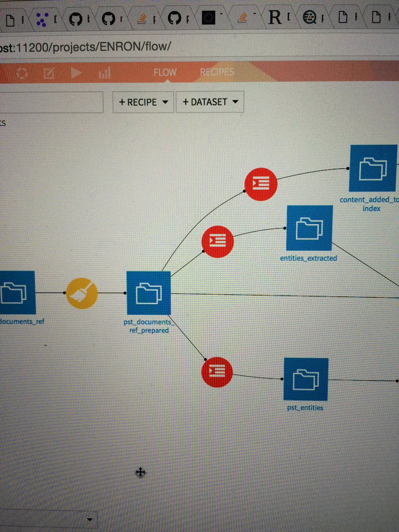Click the red recipe leading to content_added_to_index

[261, 184]
